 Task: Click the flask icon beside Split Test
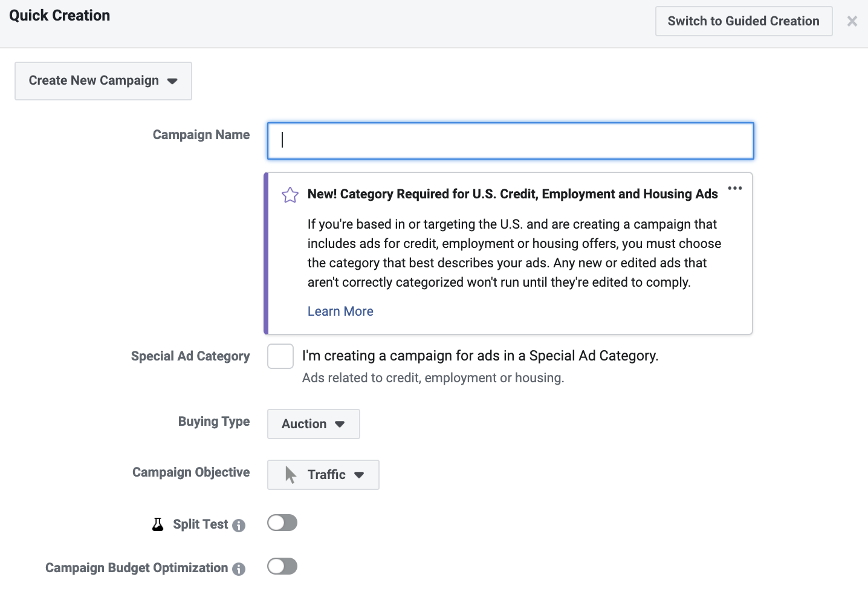(x=158, y=524)
